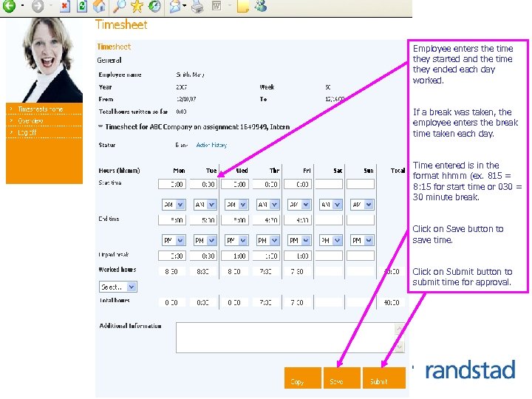The image size is (532, 399).
Task: Click the empty Saturday end time field
Action: click(x=329, y=220)
